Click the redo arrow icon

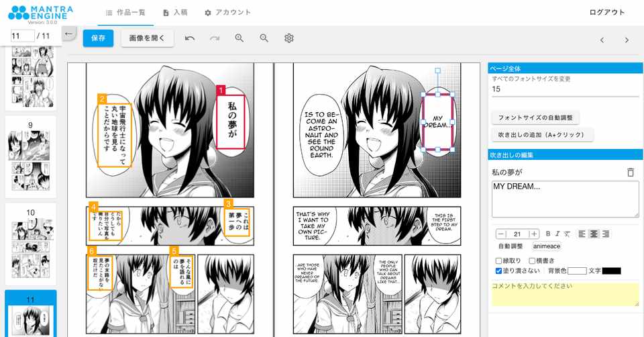(215, 38)
